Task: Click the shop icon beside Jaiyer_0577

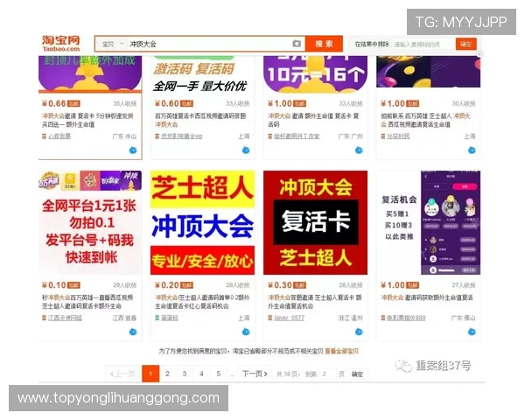Action: click(x=269, y=318)
